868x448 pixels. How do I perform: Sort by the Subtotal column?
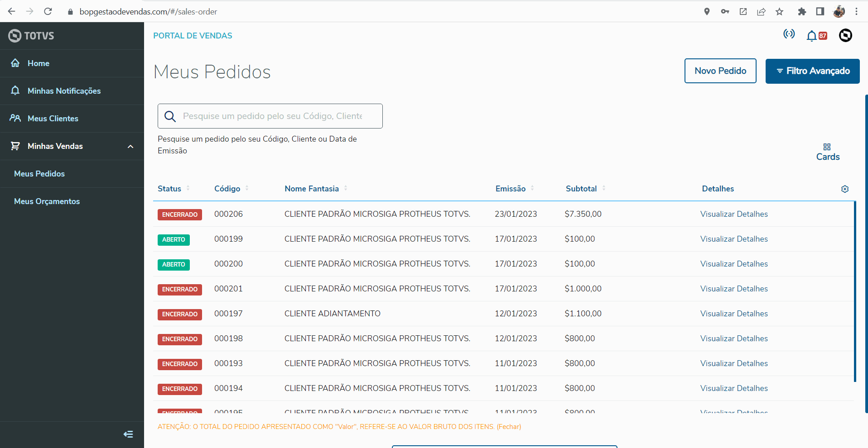586,189
